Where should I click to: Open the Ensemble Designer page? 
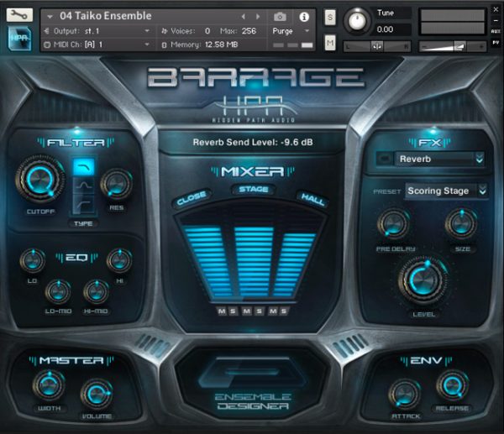coord(253,385)
